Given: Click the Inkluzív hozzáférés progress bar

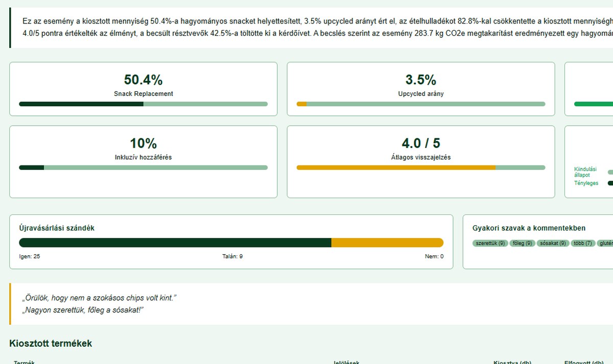Looking at the screenshot, I should click(x=143, y=167).
